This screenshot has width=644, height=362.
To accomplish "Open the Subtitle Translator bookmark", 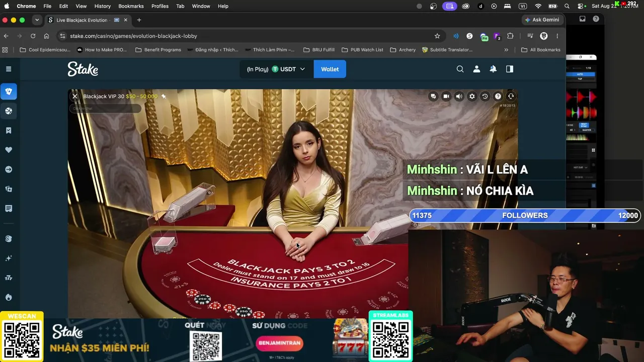I will (447, 50).
